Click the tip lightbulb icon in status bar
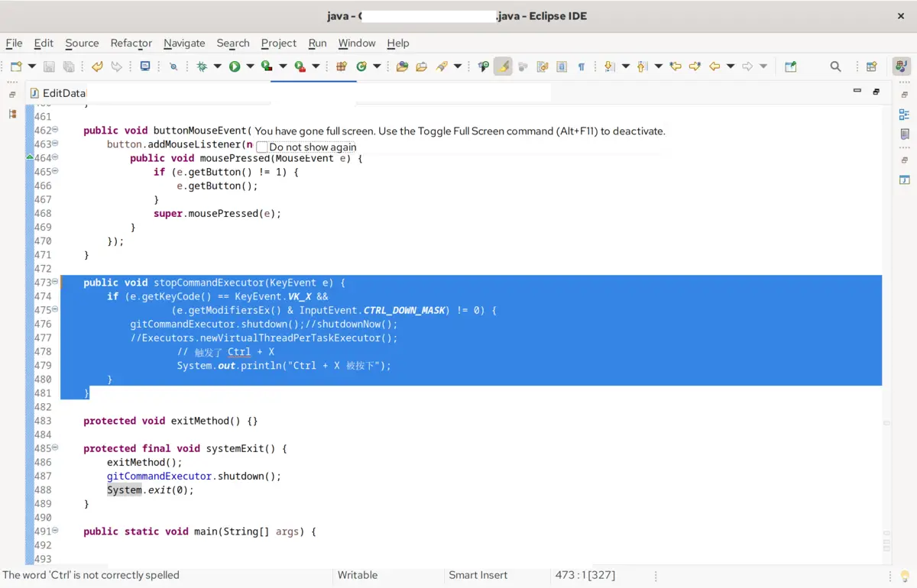The image size is (917, 588). point(905,576)
